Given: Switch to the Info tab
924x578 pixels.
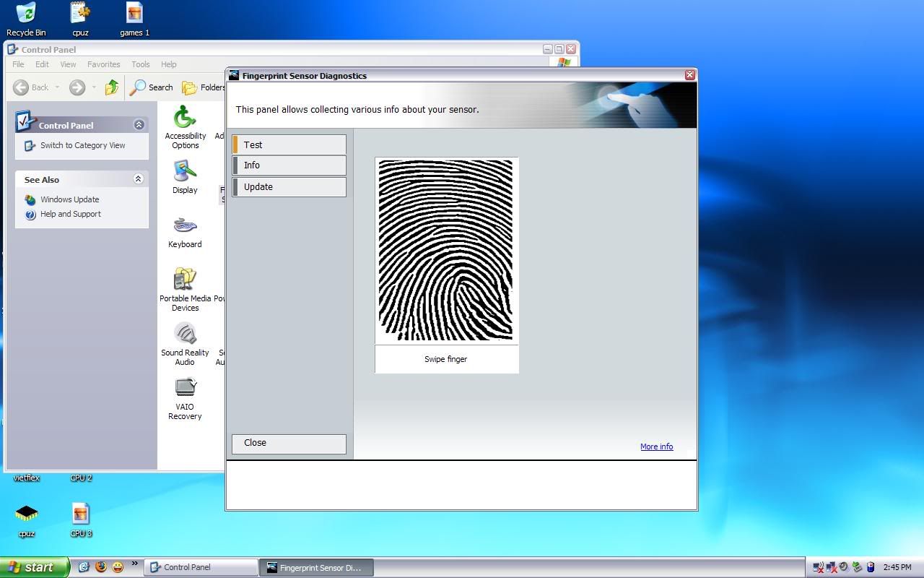Looking at the screenshot, I should click(289, 165).
